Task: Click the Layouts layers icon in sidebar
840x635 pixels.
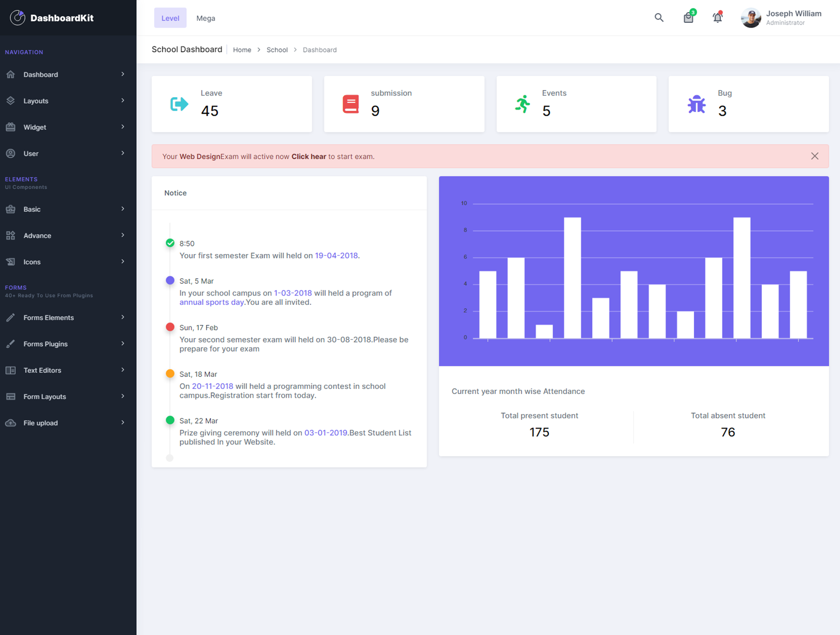Action: tap(11, 100)
